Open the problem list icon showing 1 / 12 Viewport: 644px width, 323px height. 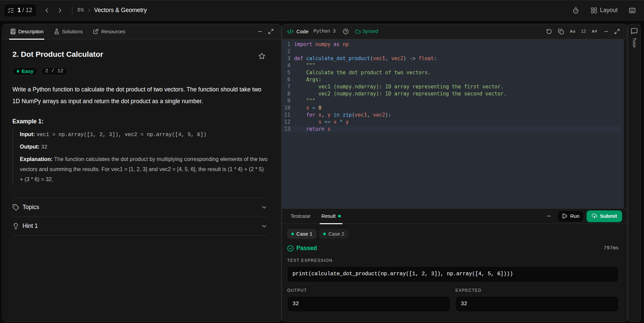point(20,10)
